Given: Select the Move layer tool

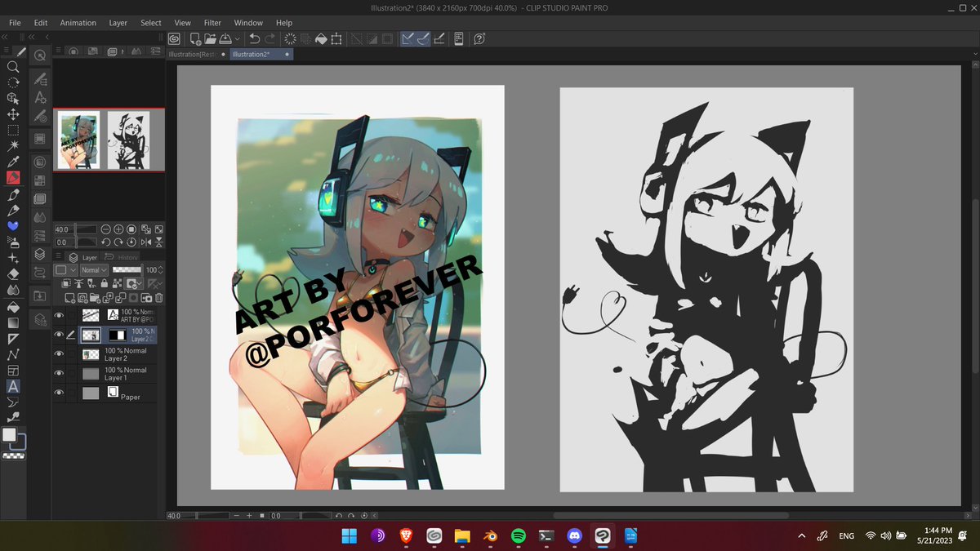Looking at the screenshot, I should [13, 114].
